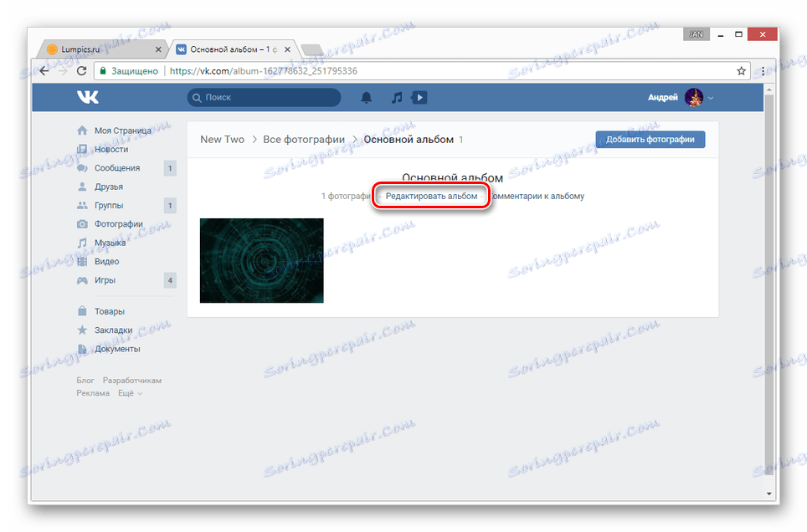
Task: Click the green secure lock icon
Action: [102, 71]
